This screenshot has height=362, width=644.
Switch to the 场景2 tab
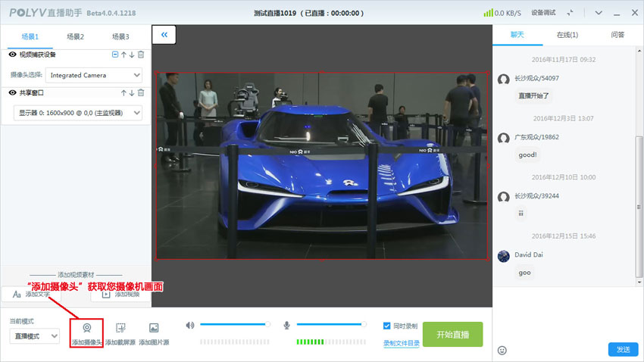tap(75, 36)
